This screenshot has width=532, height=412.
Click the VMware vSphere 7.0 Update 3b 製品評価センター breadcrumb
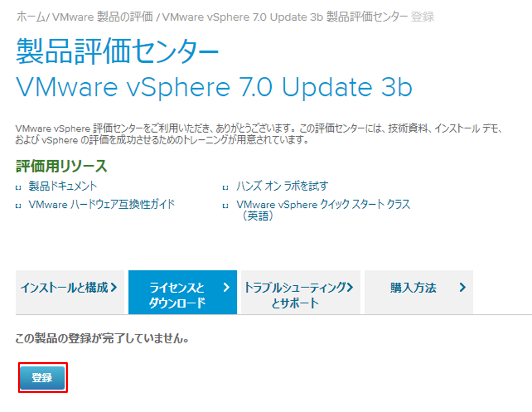pyautogui.click(x=285, y=16)
